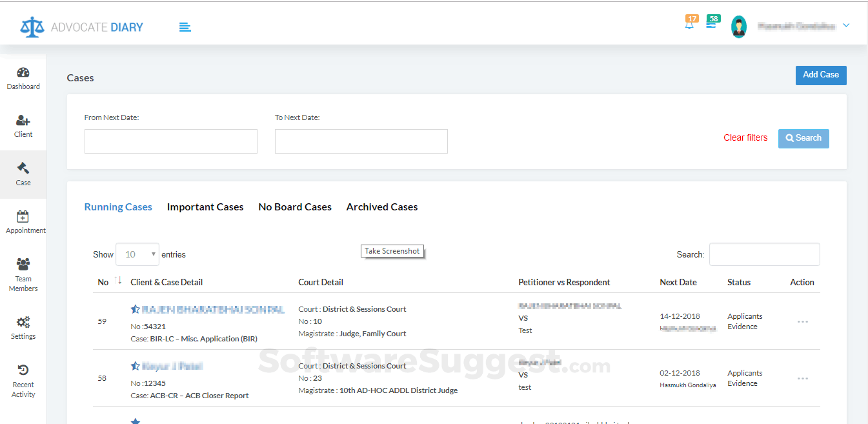Open the Dashboard from the sidebar
This screenshot has height=424, width=868.
[23, 77]
